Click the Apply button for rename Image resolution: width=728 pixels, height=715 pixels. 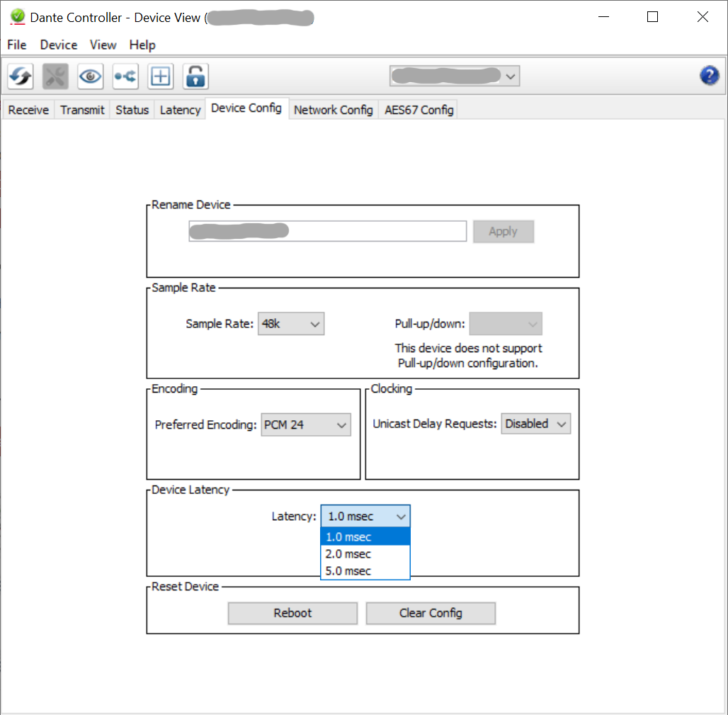[504, 231]
